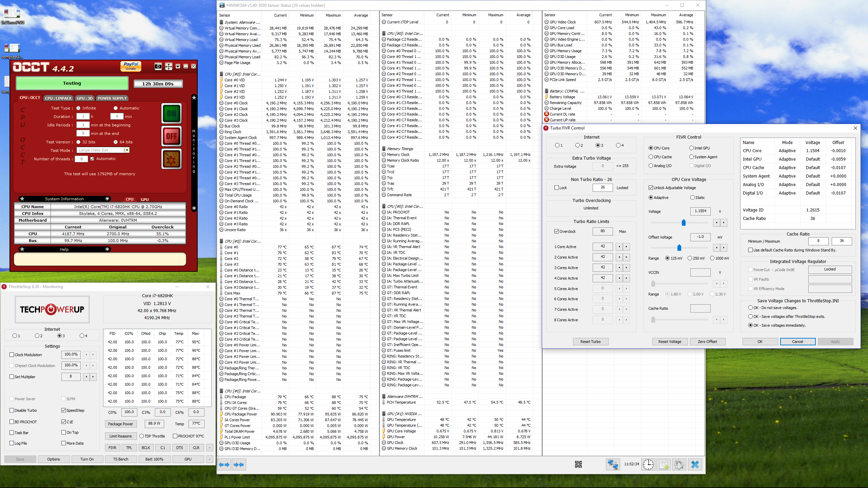The width and height of the screenshot is (868, 488).
Task: Click the System: Alienware sensor group icon
Action: (x=221, y=22)
